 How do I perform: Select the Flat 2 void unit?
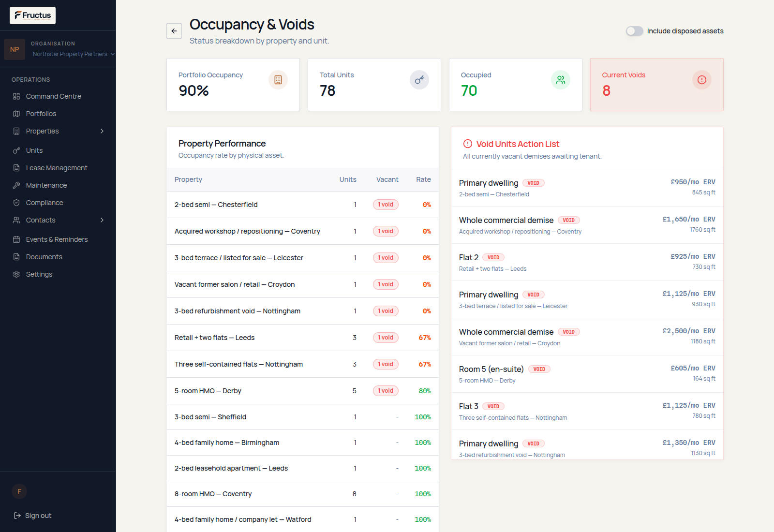(587, 262)
